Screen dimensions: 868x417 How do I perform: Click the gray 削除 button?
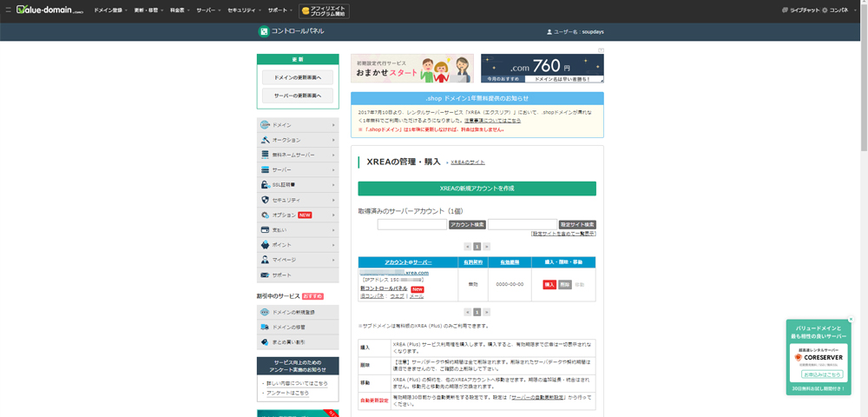[565, 284]
